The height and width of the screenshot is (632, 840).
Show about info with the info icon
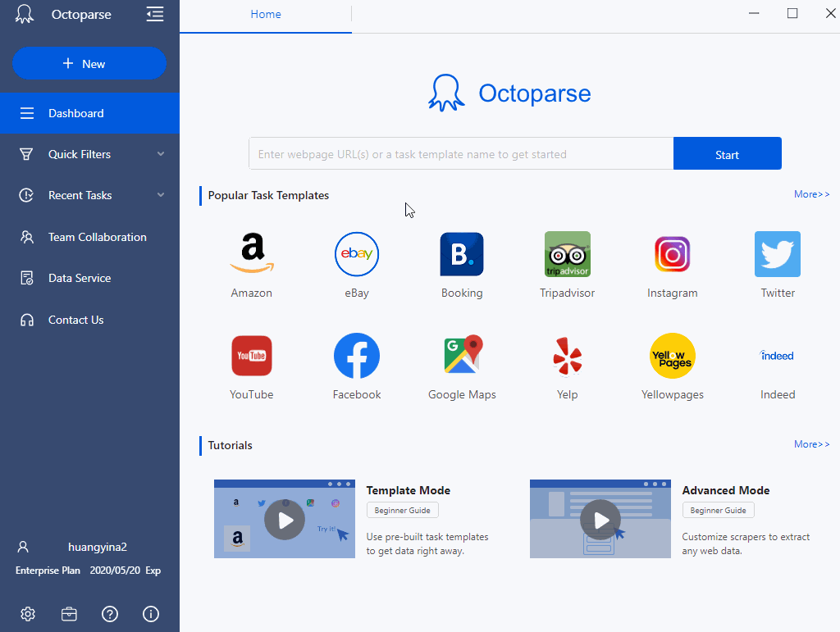pyautogui.click(x=151, y=614)
